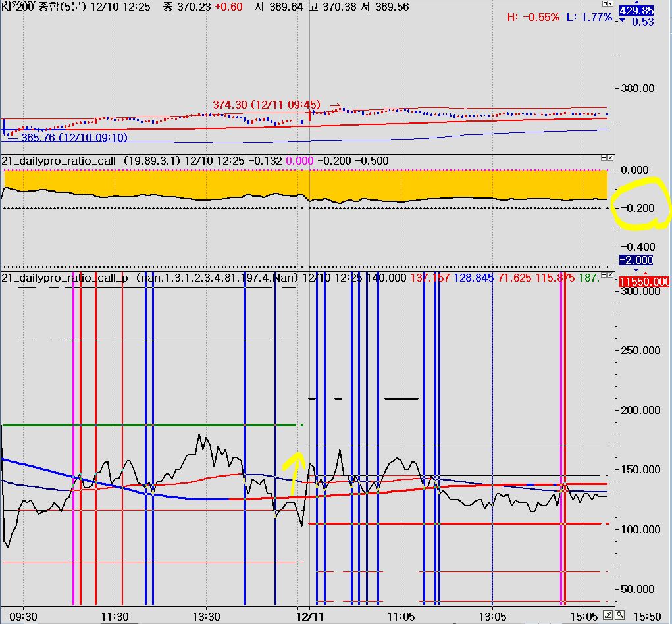Screen dimensions: 672x624
Task: Click the 21_dailypro_ratio_call indicator title
Action: (x=59, y=161)
